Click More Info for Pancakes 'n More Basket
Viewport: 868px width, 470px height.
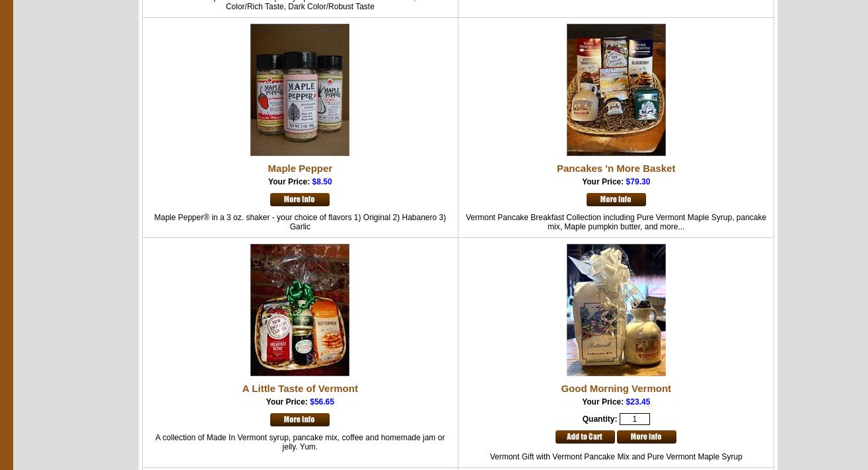point(616,200)
